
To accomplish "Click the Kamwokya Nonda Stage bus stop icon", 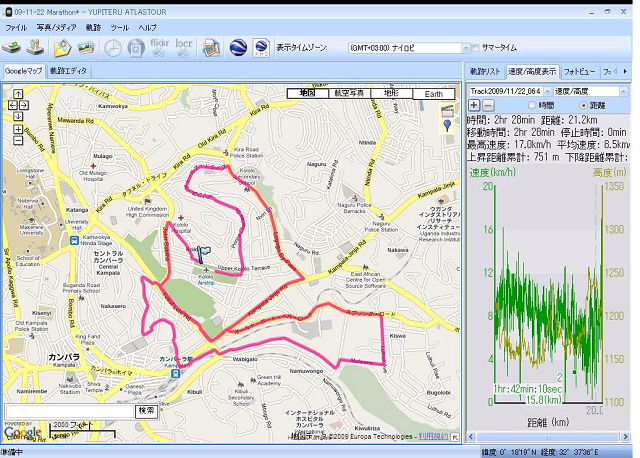I will [x=74, y=240].
